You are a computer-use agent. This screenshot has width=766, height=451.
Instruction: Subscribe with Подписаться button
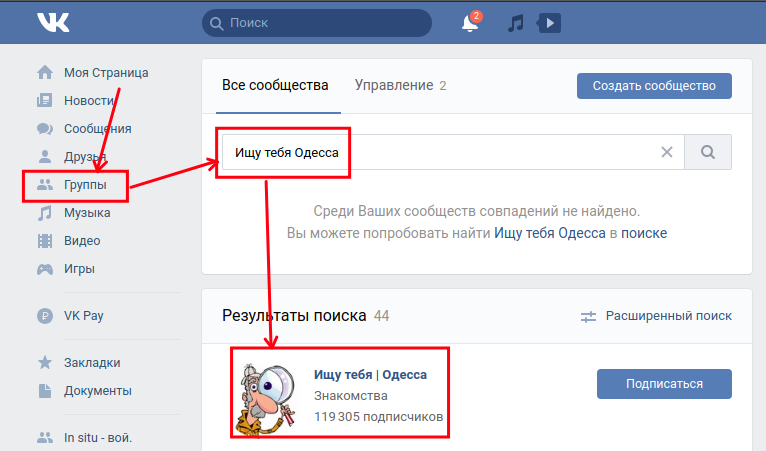(x=664, y=383)
